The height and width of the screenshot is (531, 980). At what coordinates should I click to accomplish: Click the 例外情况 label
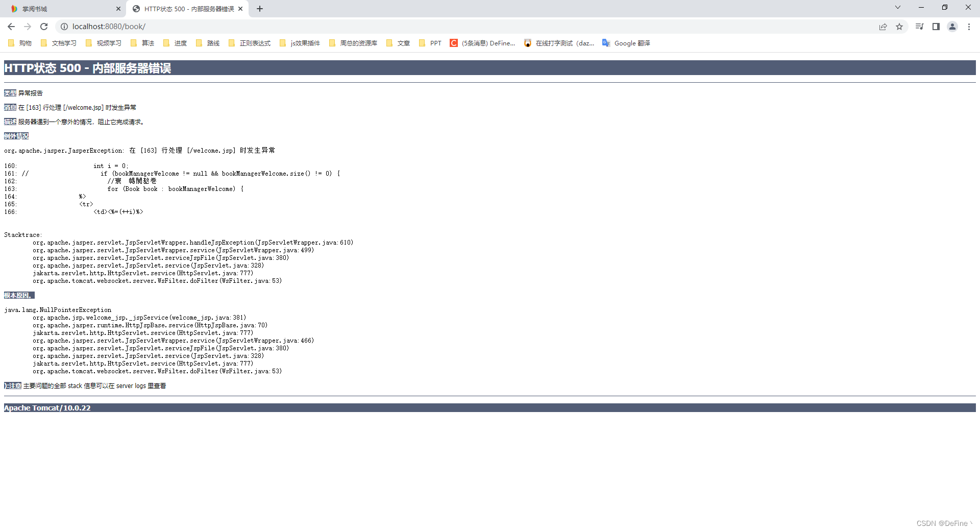coord(16,136)
